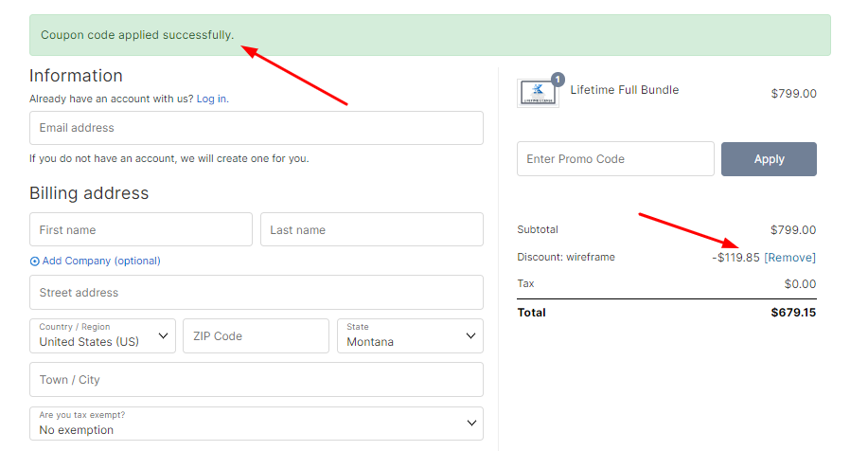Click the Street address field
The width and height of the screenshot is (868, 451).
256,293
